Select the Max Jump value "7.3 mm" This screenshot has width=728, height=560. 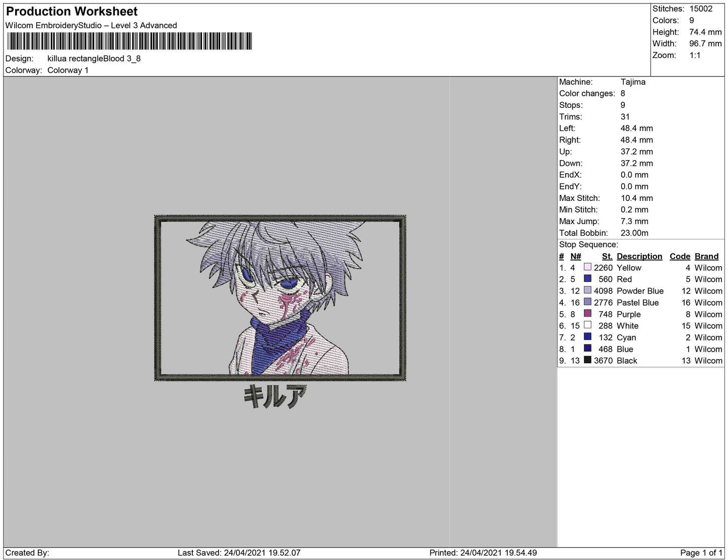tap(634, 221)
